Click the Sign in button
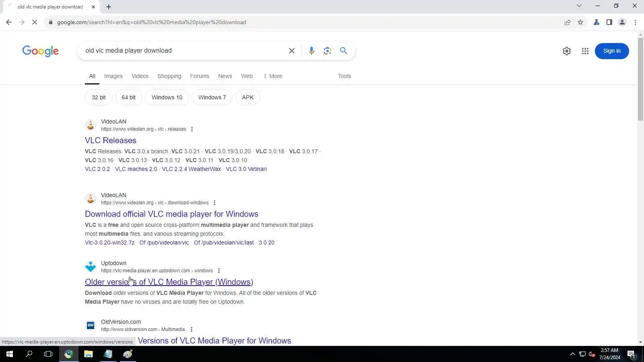This screenshot has height=362, width=644. pos(612,51)
